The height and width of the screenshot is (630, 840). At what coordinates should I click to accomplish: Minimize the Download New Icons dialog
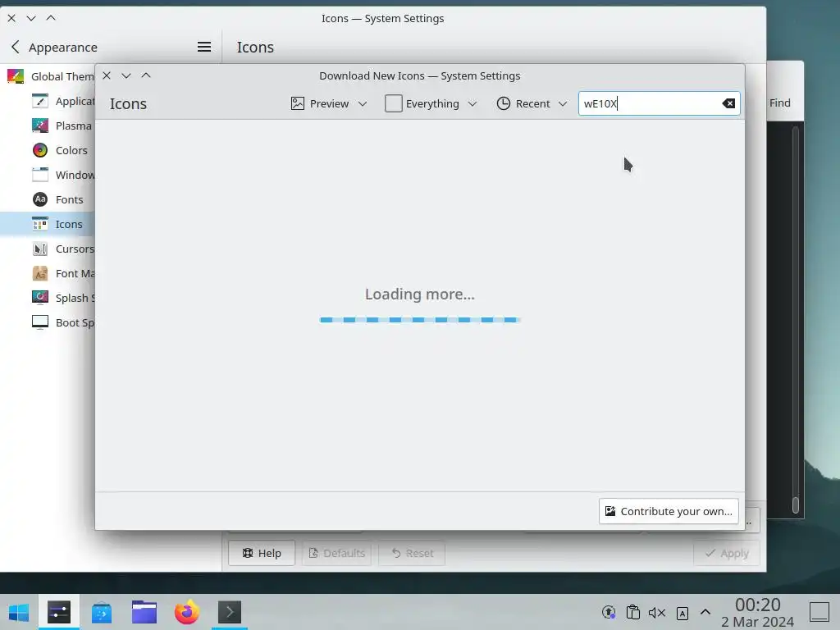(x=126, y=75)
